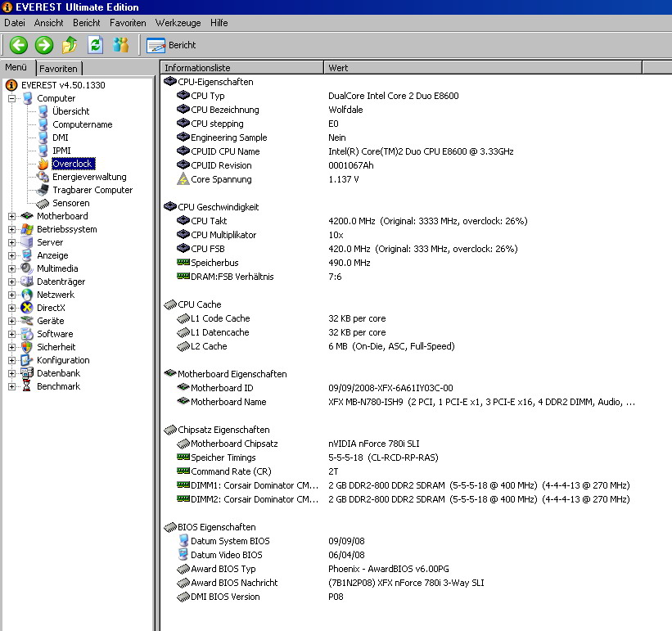Expand the Motherboard tree node
Image resolution: width=672 pixels, height=631 pixels.
(11, 216)
